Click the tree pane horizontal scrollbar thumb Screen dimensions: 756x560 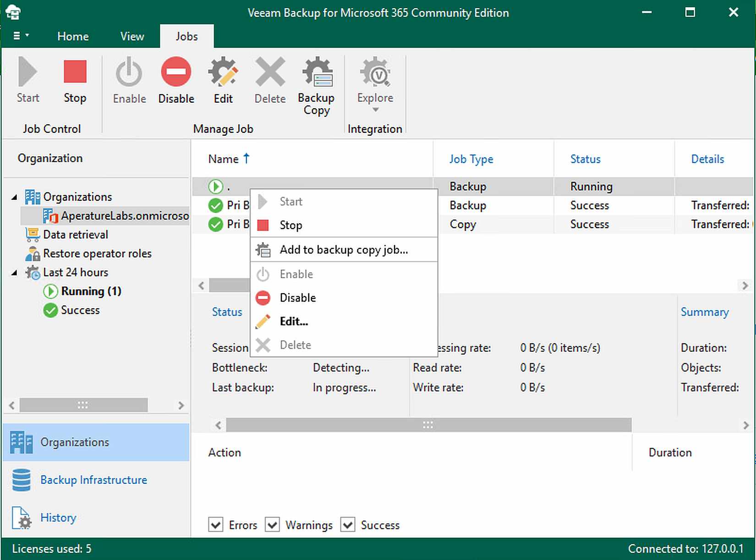click(83, 405)
